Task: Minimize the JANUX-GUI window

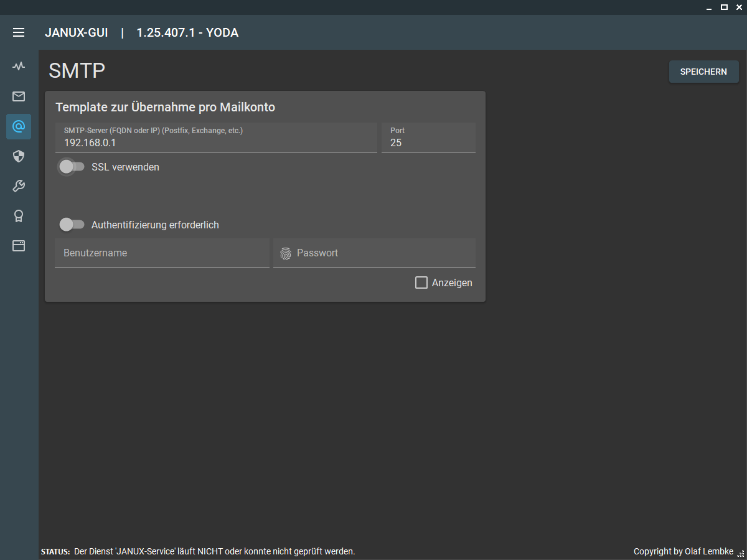Action: (710, 7)
